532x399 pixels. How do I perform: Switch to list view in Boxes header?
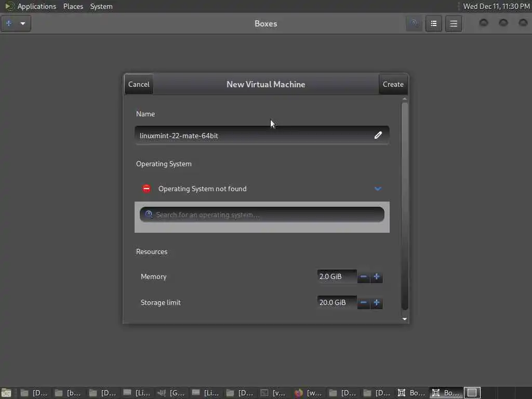coord(434,23)
